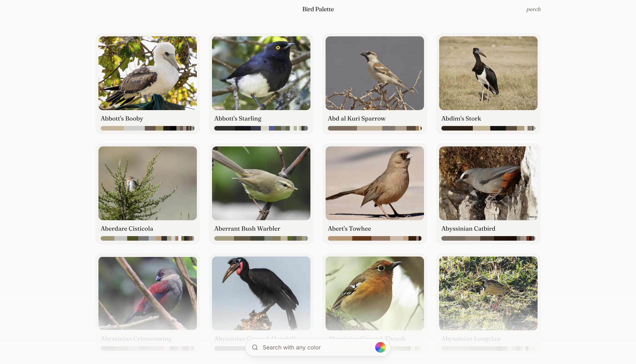The width and height of the screenshot is (636, 364).
Task: Open the Abert's Towhee photo
Action: click(x=375, y=183)
